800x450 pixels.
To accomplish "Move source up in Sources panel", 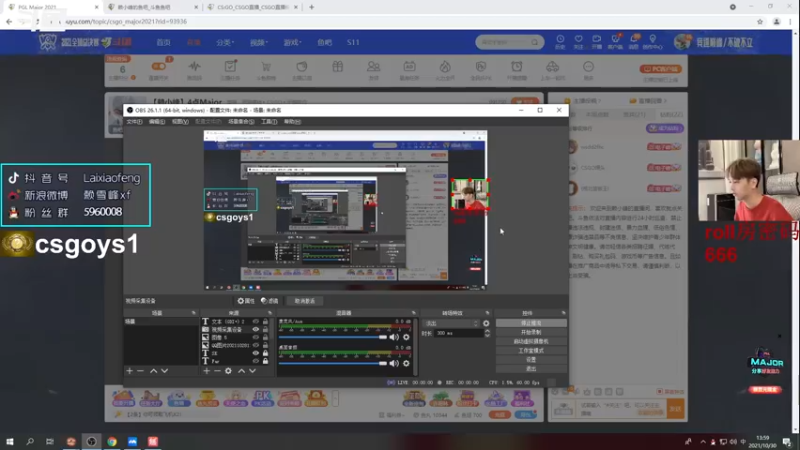I will tap(241, 371).
